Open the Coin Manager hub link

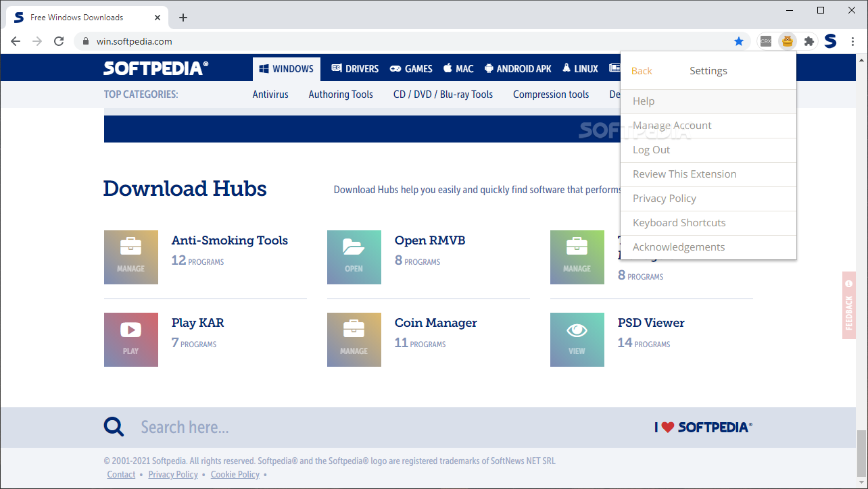[436, 323]
